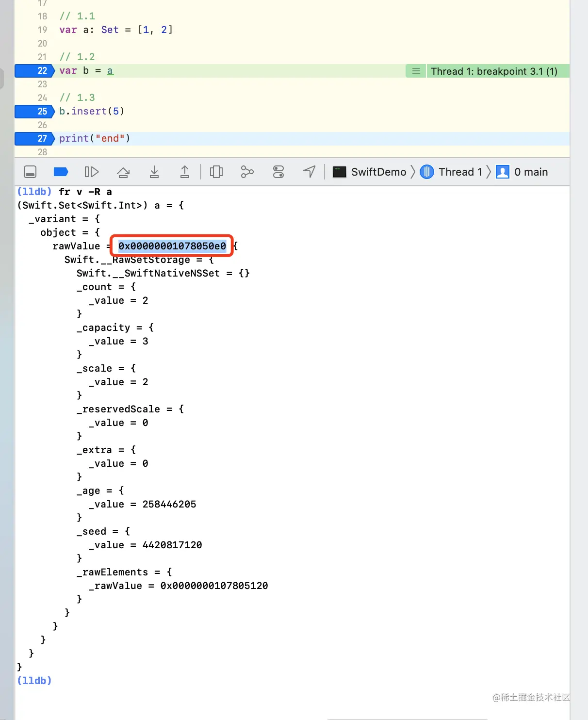Open the Debug View Hierarchy icon
Screen dimensions: 588x720
tap(216, 172)
